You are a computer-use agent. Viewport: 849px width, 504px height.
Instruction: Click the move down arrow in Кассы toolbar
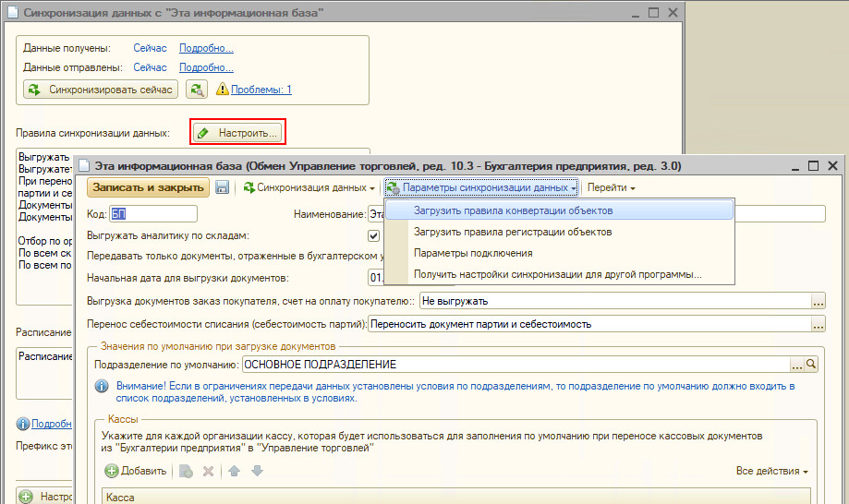click(x=257, y=471)
